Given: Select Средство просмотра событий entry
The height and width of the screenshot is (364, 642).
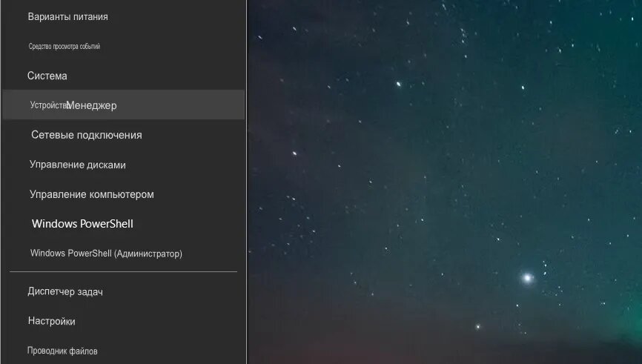Looking at the screenshot, I should (x=123, y=46).
